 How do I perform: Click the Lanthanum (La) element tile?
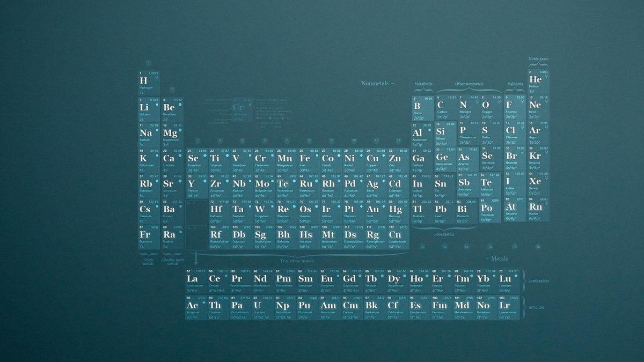pyautogui.click(x=194, y=282)
